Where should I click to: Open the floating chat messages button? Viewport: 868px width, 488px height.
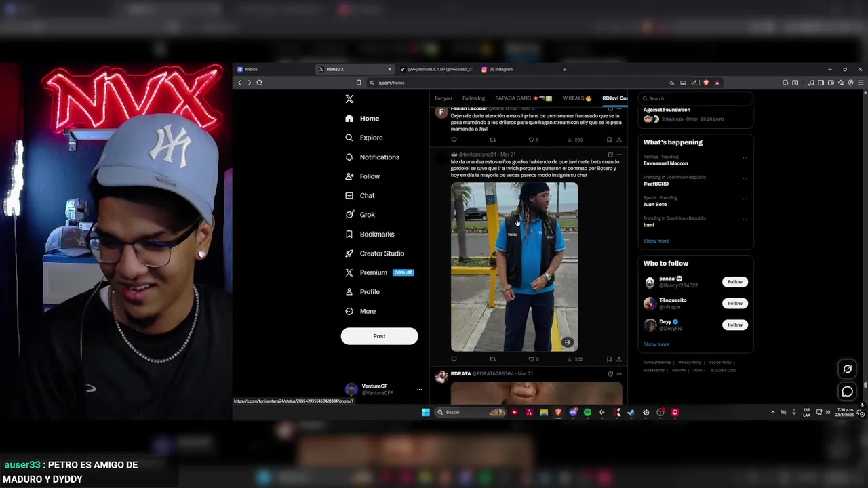847,392
